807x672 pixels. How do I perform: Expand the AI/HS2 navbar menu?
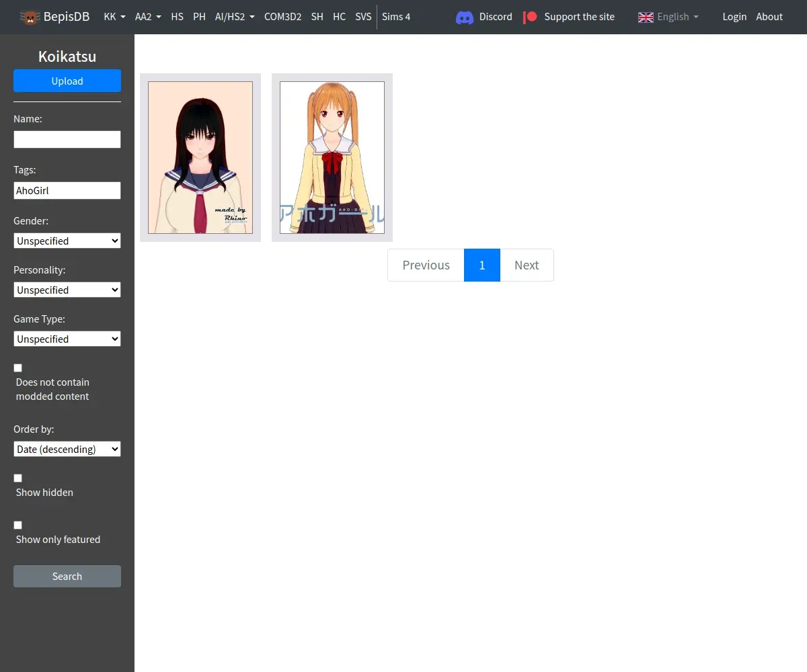click(x=235, y=17)
